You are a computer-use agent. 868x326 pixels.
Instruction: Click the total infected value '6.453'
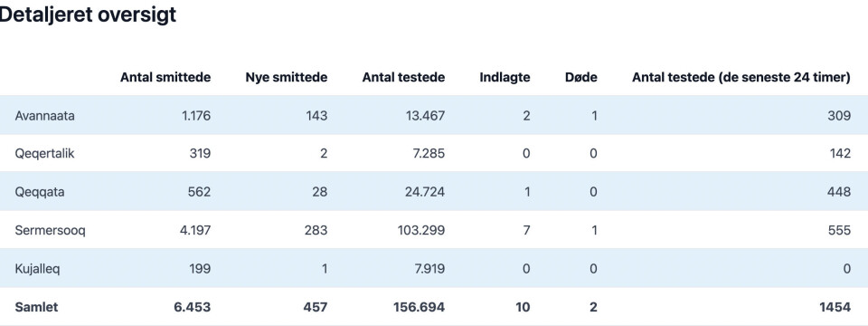point(192,307)
